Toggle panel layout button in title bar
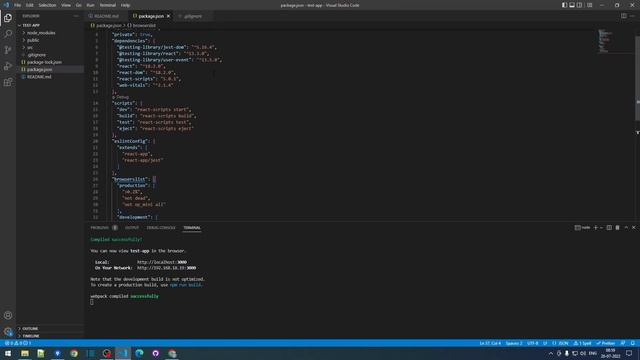 [572, 5]
